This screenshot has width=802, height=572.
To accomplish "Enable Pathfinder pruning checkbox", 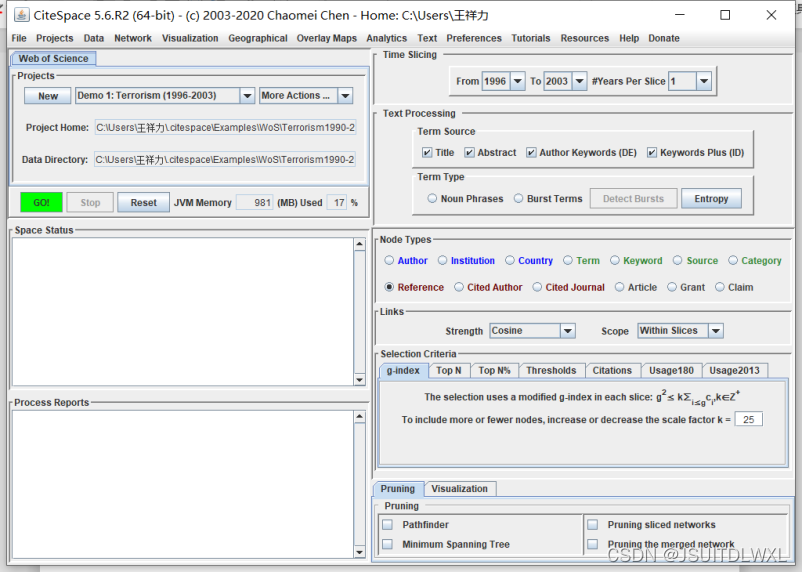I will [x=388, y=524].
